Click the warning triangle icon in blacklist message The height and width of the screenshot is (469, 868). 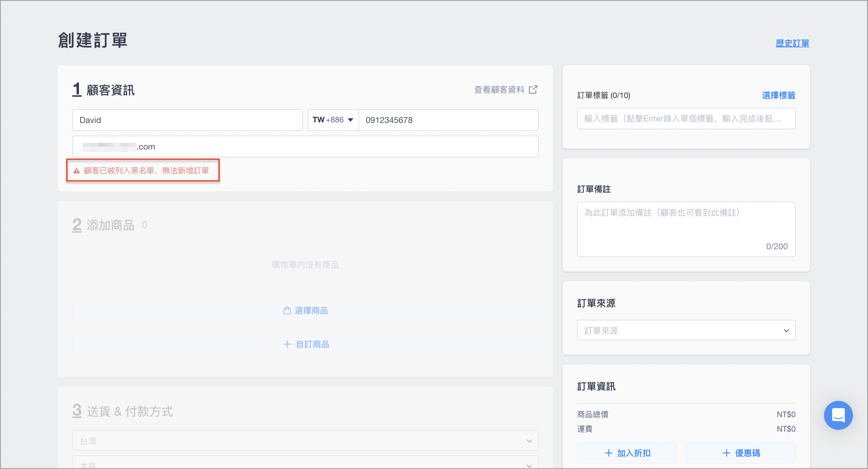tap(77, 171)
